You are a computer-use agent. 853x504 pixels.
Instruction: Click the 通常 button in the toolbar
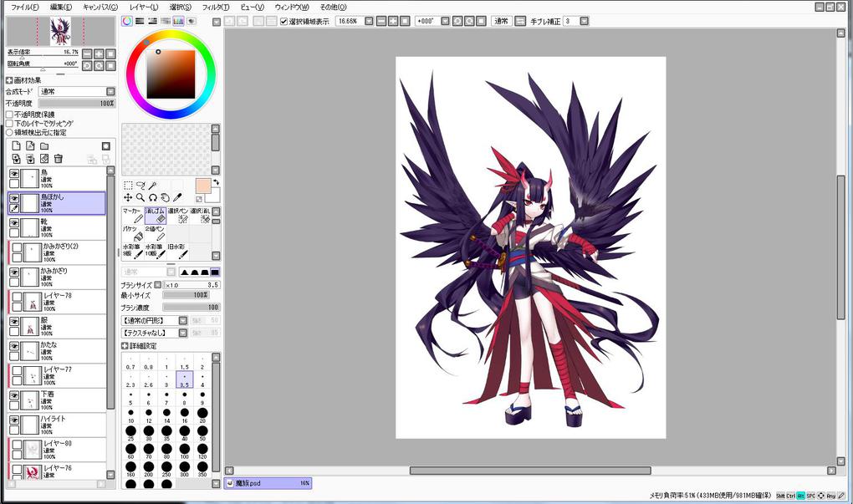click(x=501, y=21)
